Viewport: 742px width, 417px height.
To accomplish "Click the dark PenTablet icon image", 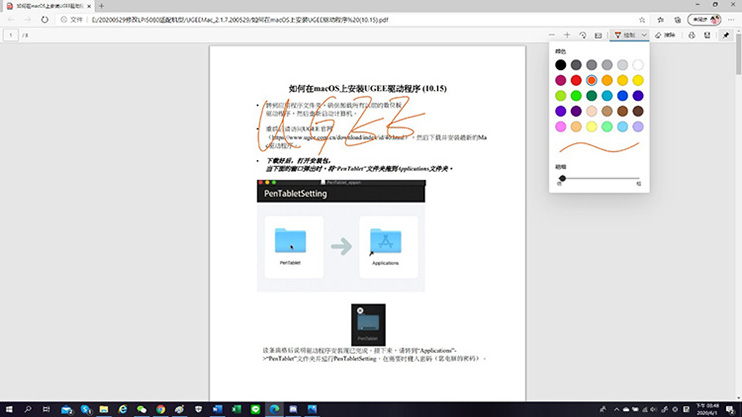I will [368, 325].
